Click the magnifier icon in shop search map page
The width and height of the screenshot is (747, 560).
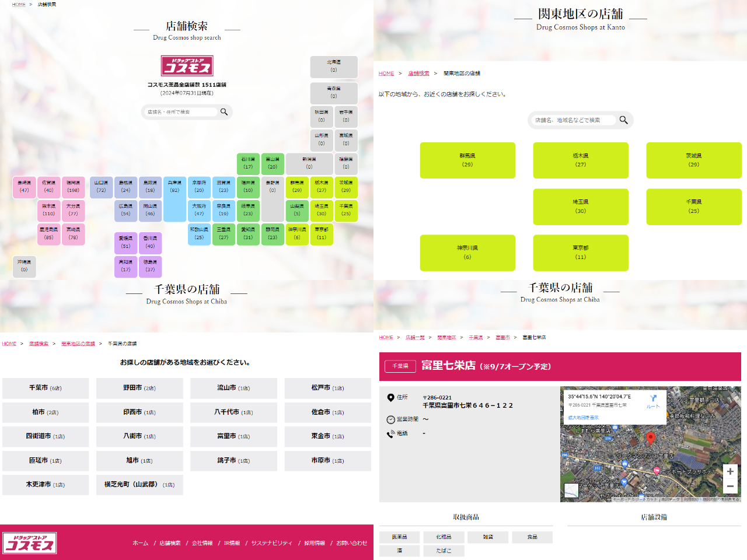pos(224,112)
